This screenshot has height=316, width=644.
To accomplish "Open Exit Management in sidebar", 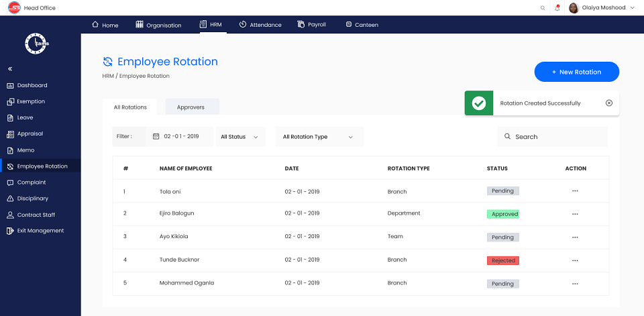I will click(41, 231).
